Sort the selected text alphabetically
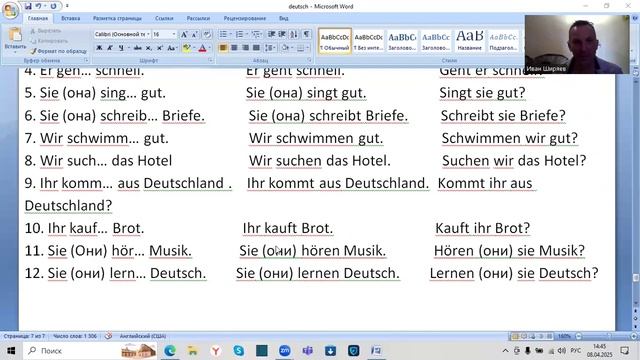The image size is (640, 360). [294, 34]
